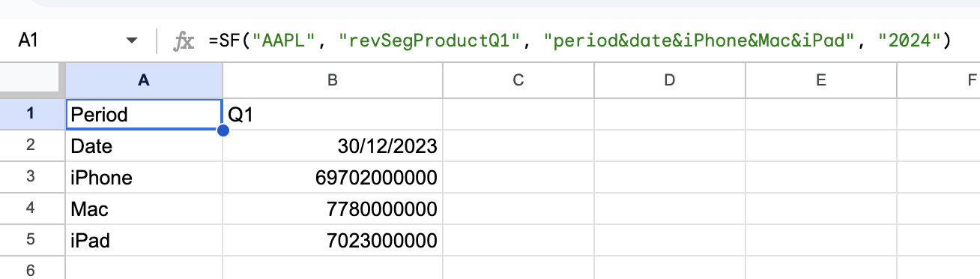Select row 1 header
Image resolution: width=980 pixels, height=279 pixels.
pyautogui.click(x=32, y=114)
